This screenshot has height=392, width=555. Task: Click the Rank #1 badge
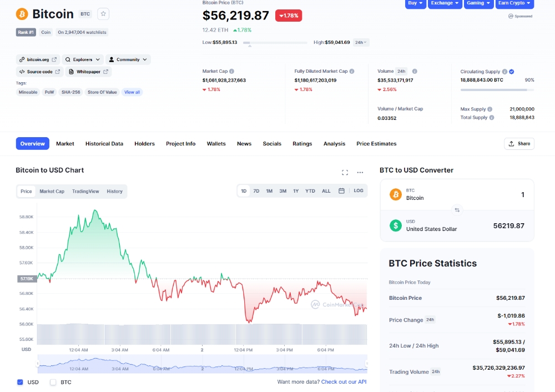26,32
